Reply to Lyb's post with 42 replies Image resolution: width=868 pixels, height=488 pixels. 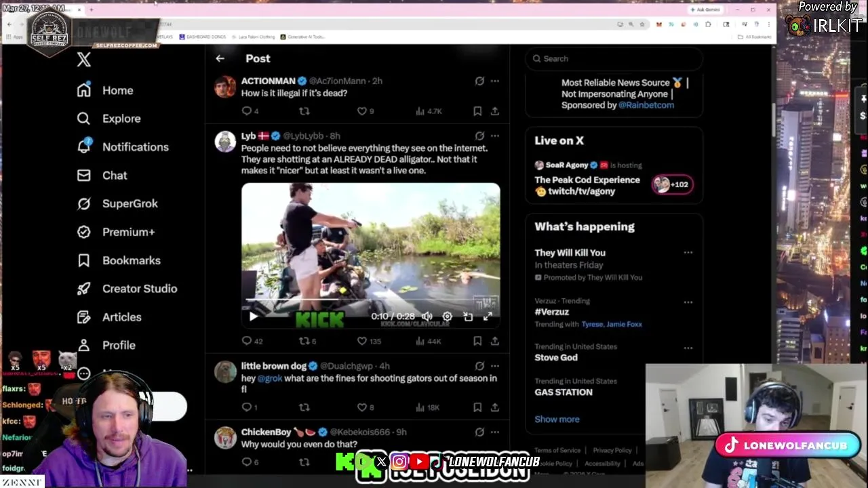(x=252, y=341)
